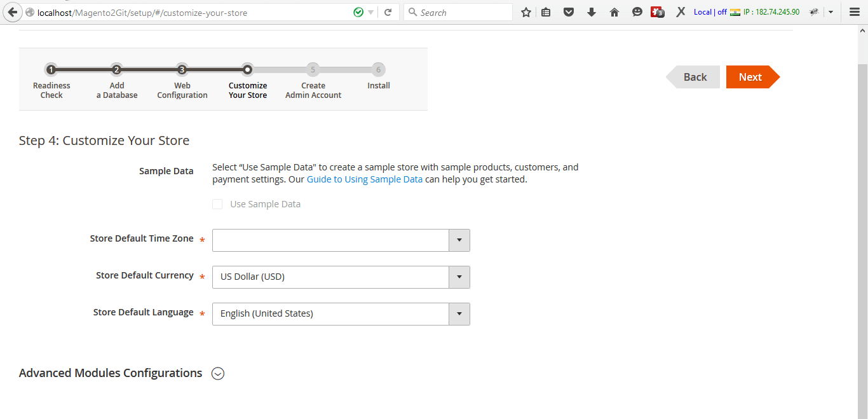Open the downloads arrow icon
868x419 pixels.
click(x=592, y=12)
